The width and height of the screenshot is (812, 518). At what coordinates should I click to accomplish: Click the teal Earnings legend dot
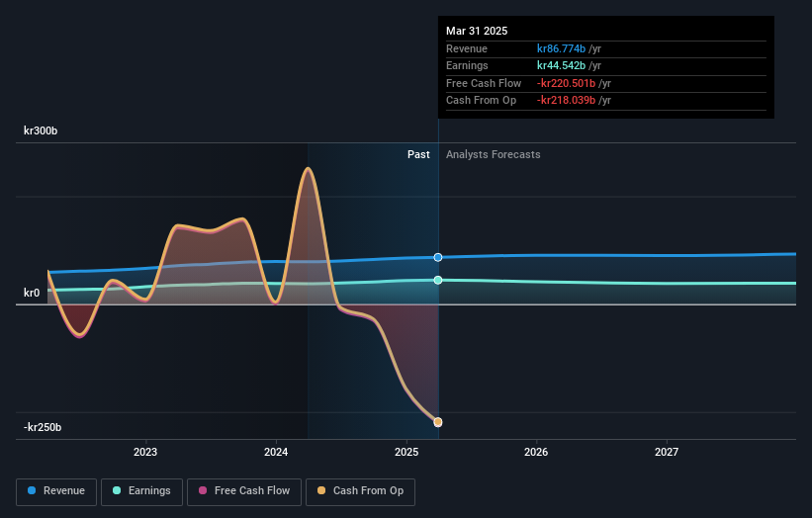(117, 490)
